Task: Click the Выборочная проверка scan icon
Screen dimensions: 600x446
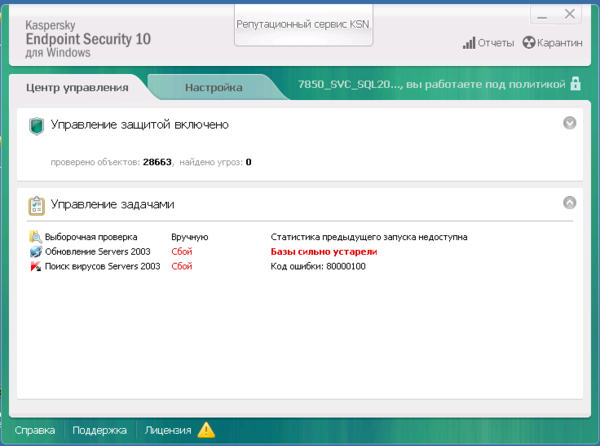Action: pos(36,237)
